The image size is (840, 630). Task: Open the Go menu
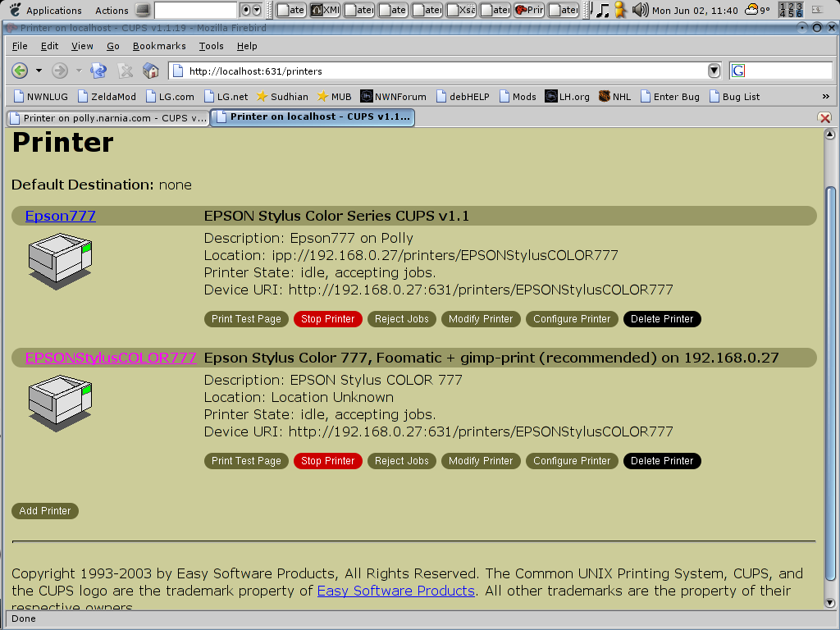click(113, 46)
